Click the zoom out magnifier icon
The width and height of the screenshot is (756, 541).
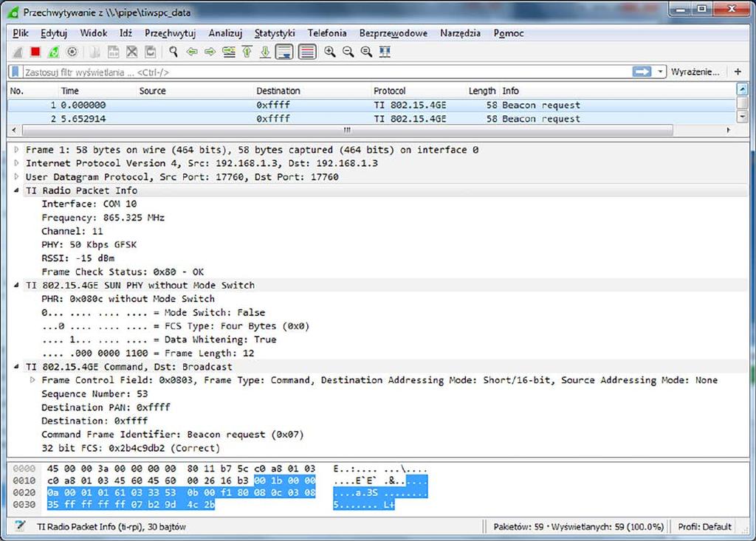click(x=348, y=52)
